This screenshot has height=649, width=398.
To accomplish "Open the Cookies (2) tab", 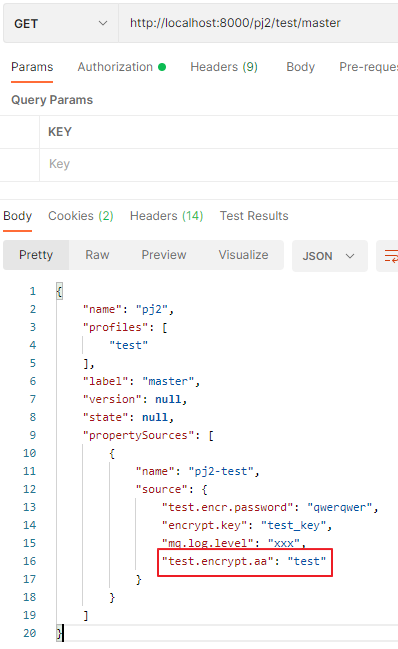I will click(x=81, y=216).
